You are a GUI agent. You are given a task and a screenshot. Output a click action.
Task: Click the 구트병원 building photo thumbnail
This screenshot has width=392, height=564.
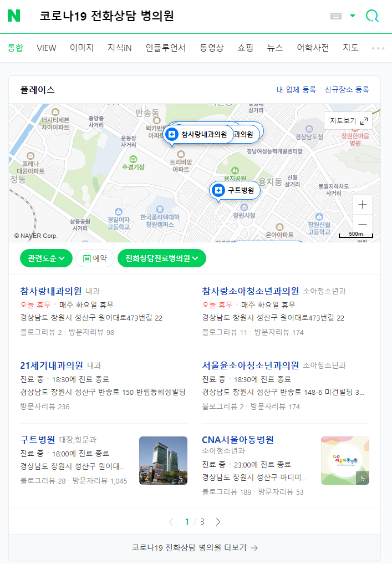pos(163,460)
